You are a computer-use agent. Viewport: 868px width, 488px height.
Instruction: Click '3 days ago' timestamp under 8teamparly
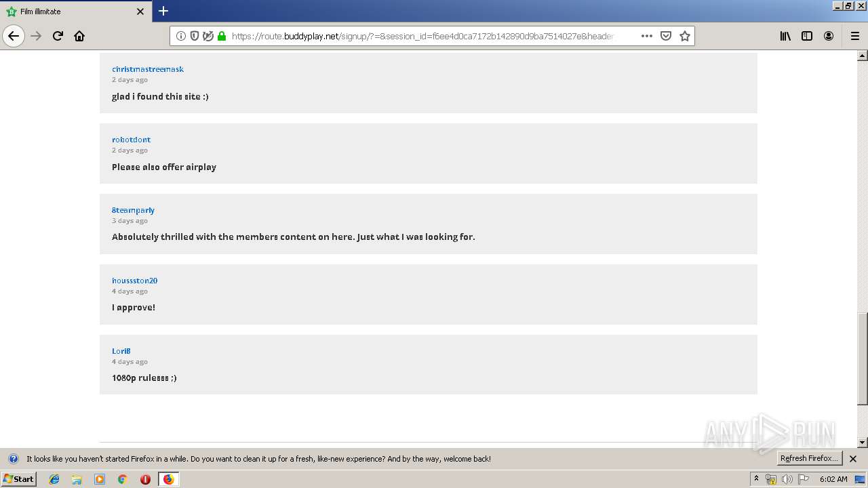coord(130,221)
